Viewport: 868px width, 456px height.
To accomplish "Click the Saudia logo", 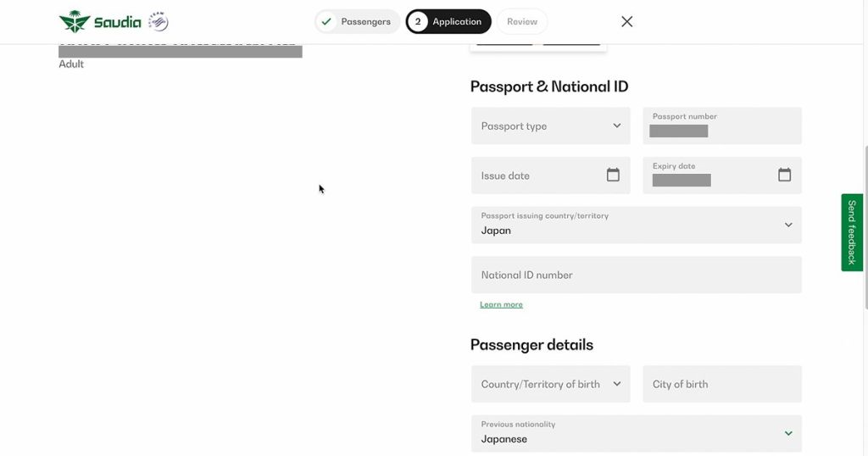I will tap(100, 21).
